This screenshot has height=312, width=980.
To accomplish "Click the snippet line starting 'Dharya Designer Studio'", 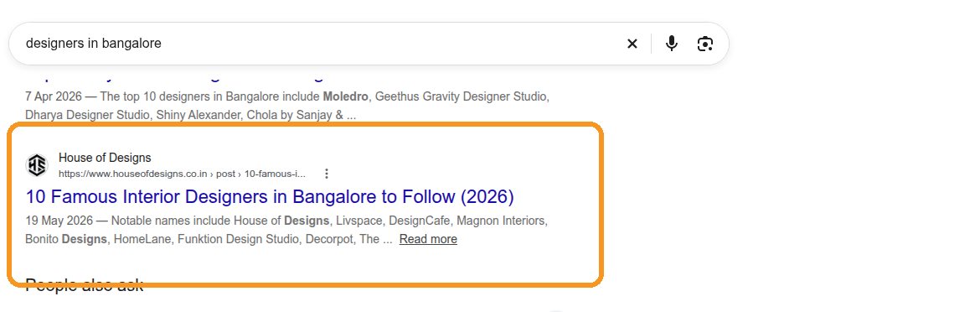I will pyautogui.click(x=191, y=116).
